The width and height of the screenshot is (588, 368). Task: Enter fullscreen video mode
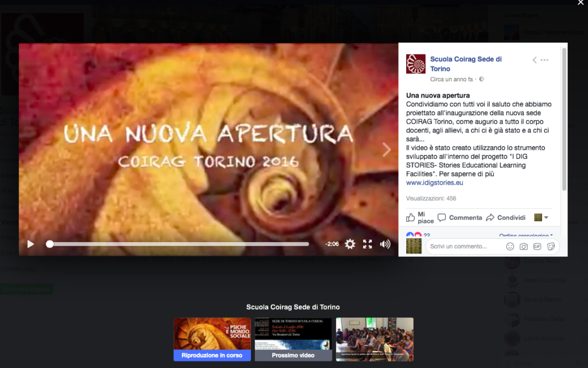point(367,244)
